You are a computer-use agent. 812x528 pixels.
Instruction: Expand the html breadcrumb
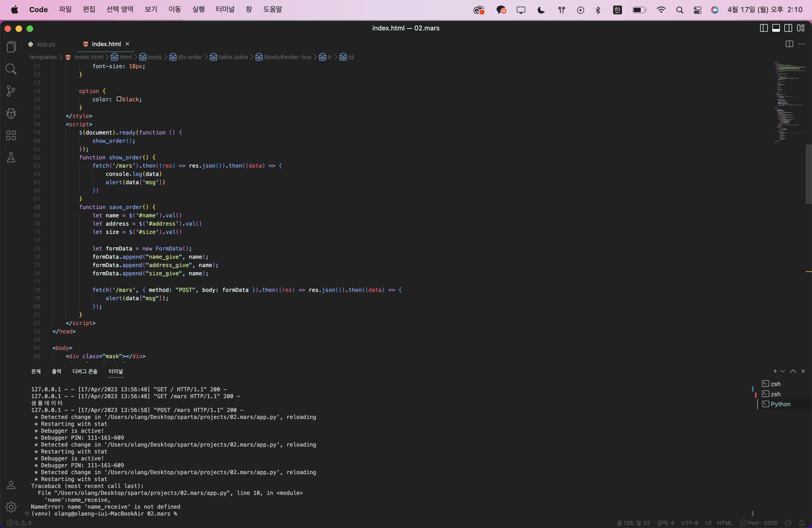(122, 57)
